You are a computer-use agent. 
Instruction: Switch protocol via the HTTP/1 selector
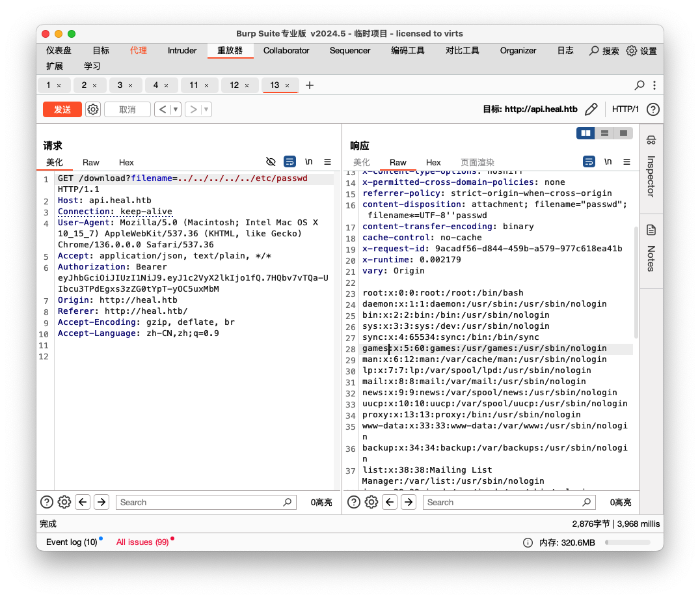tap(625, 109)
